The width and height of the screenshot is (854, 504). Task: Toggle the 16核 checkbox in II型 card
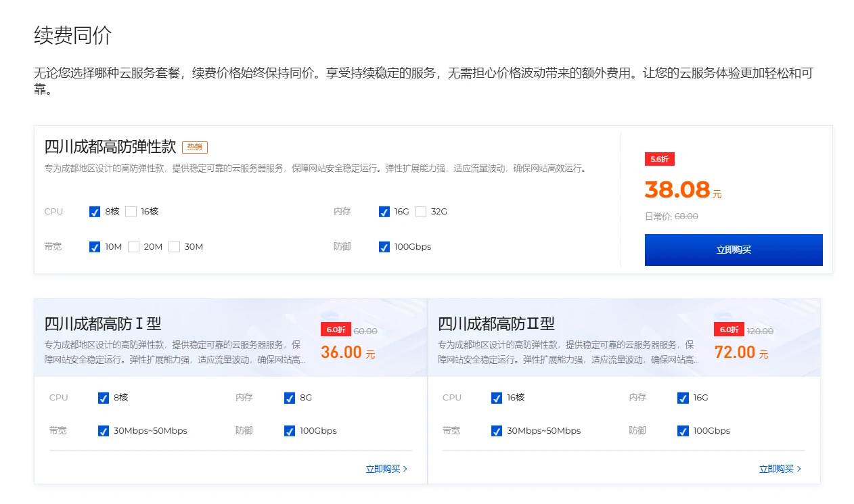pos(497,398)
